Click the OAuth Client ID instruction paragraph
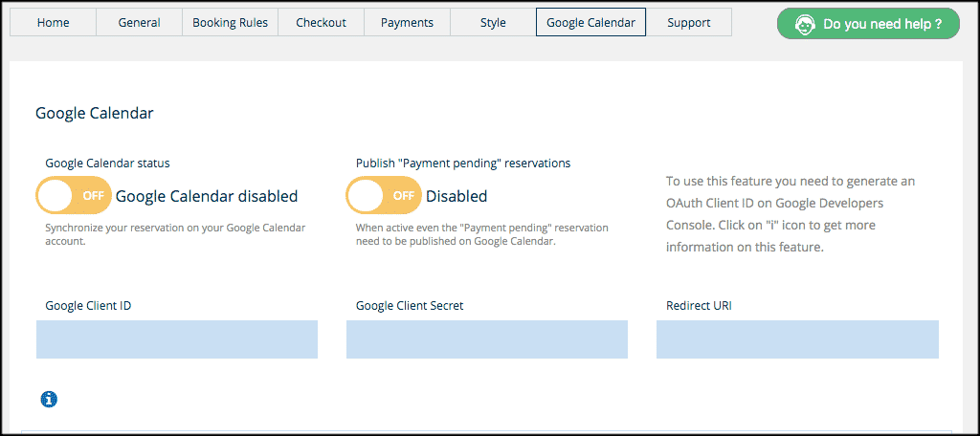This screenshot has width=980, height=436. 791,214
